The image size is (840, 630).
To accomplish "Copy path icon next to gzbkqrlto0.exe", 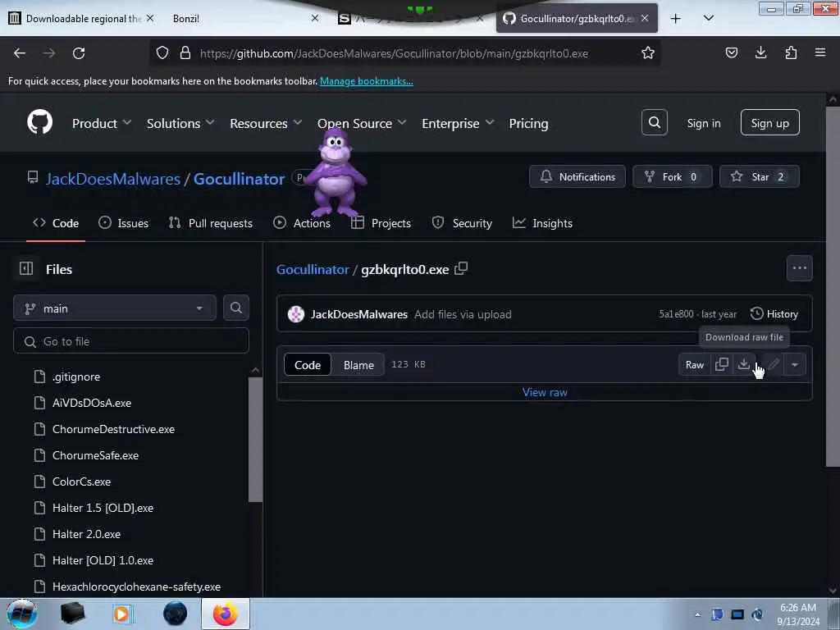I will 461,268.
